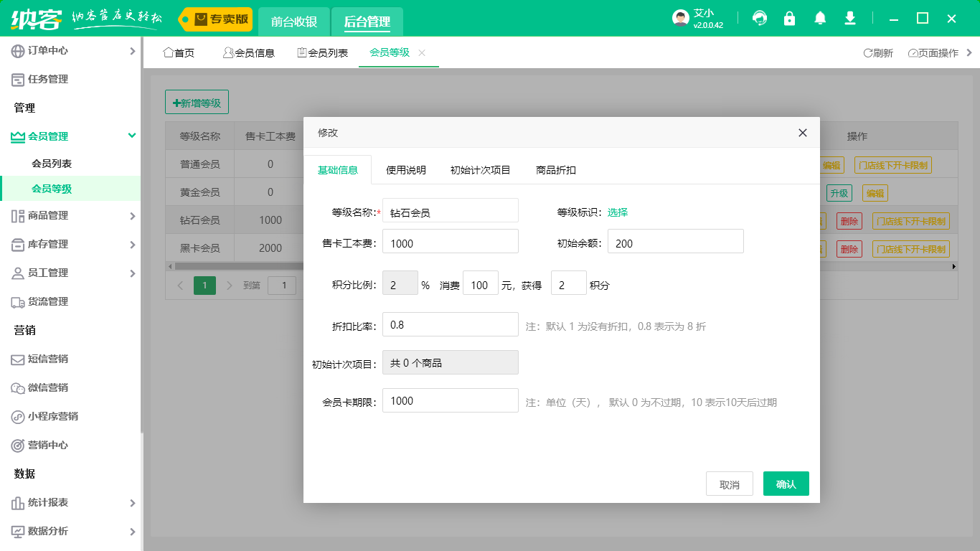Click the lock screen icon in title bar
This screenshot has width=980, height=551.
(790, 18)
